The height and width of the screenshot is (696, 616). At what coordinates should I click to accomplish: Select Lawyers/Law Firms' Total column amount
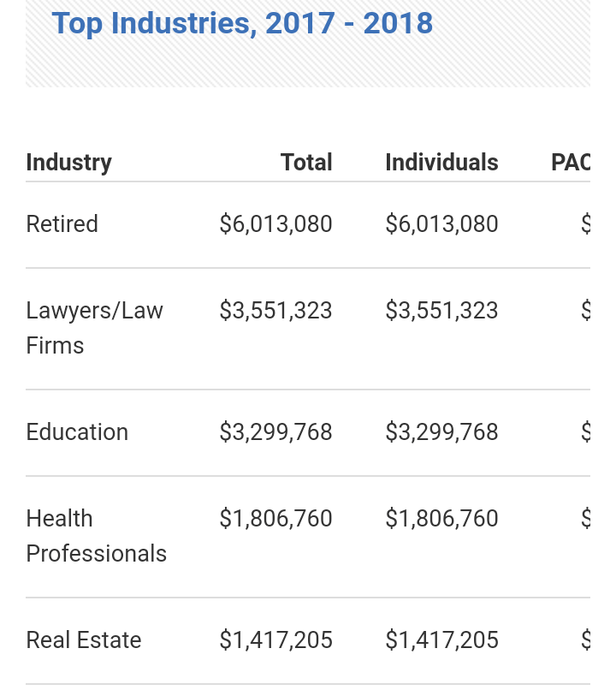[x=275, y=311]
